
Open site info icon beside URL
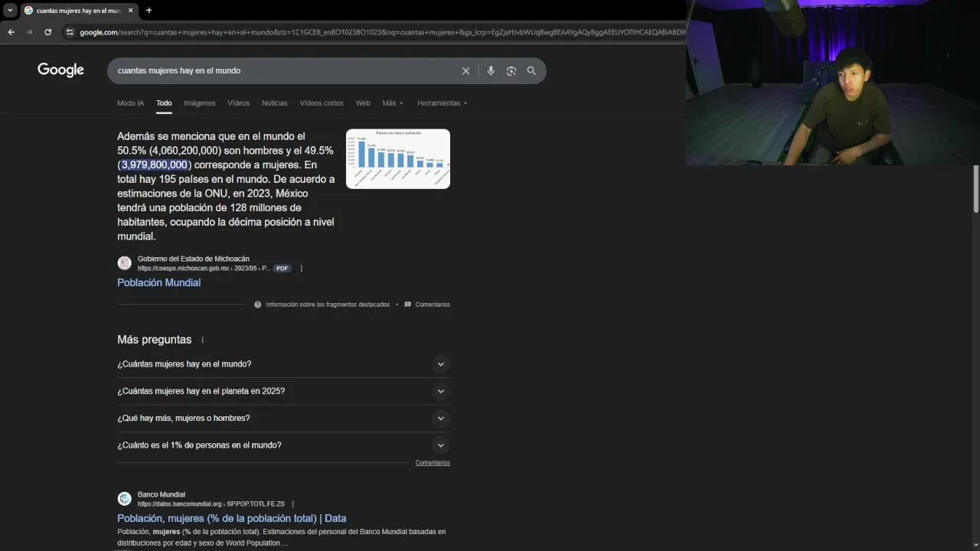click(x=70, y=32)
